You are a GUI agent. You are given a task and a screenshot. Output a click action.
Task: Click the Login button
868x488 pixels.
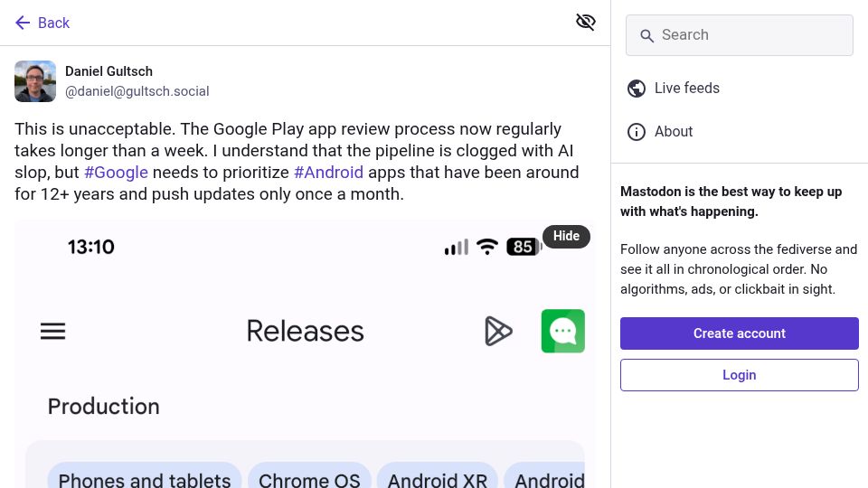pos(739,375)
